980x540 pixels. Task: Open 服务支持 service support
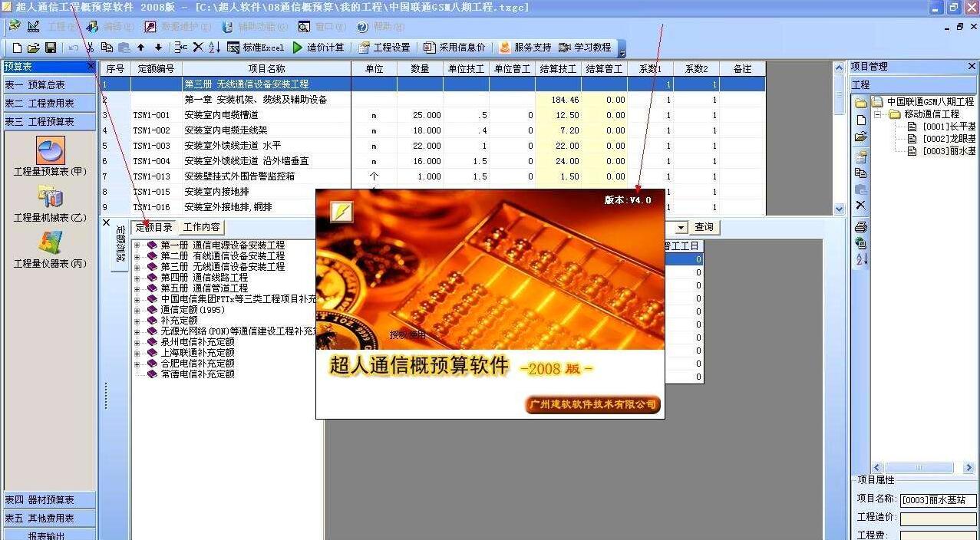point(525,48)
